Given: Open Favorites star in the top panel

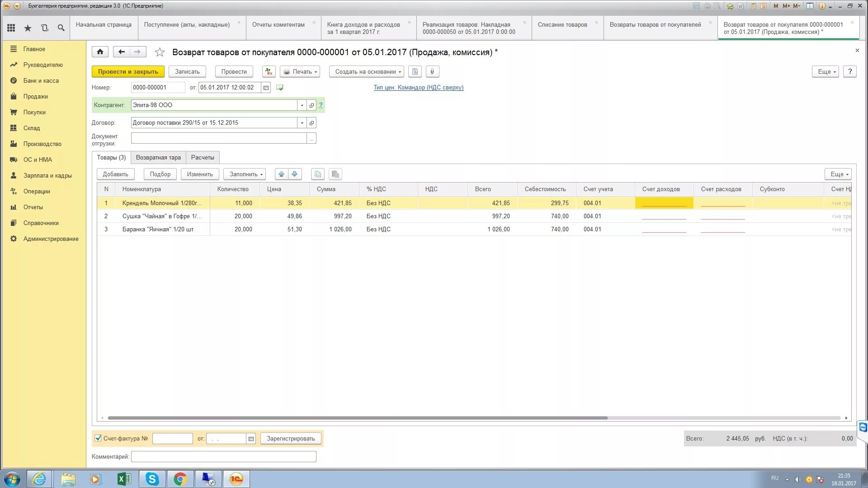Looking at the screenshot, I should point(28,28).
